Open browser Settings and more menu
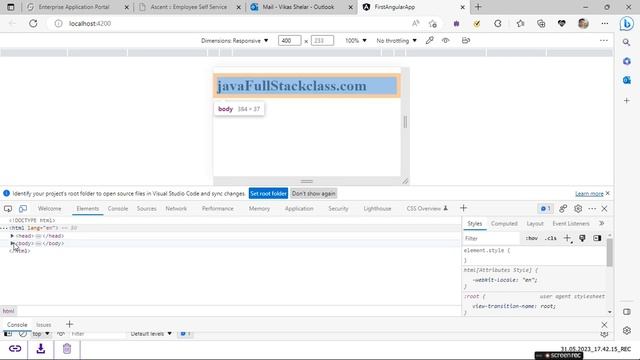This screenshot has height=360, width=640. 604,24
